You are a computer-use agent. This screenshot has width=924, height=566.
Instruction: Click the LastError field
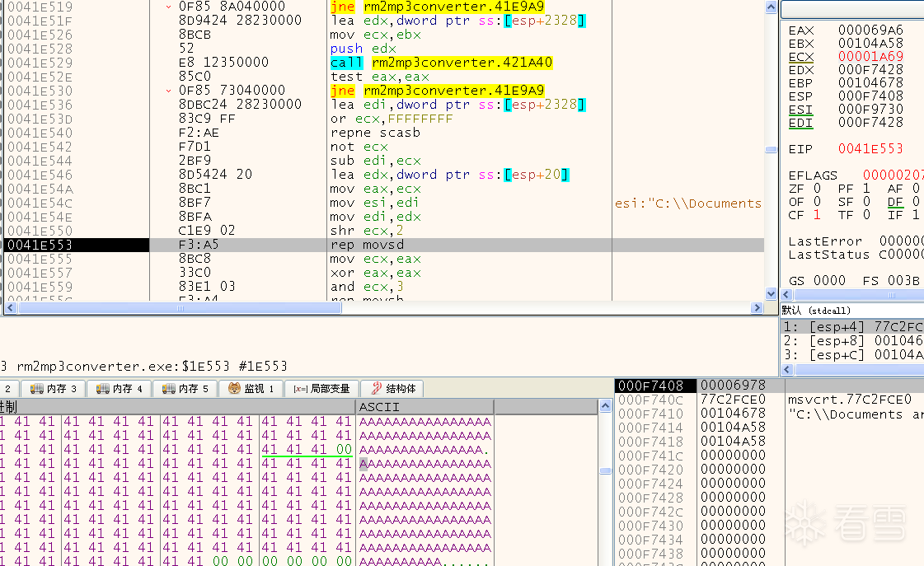click(856, 241)
